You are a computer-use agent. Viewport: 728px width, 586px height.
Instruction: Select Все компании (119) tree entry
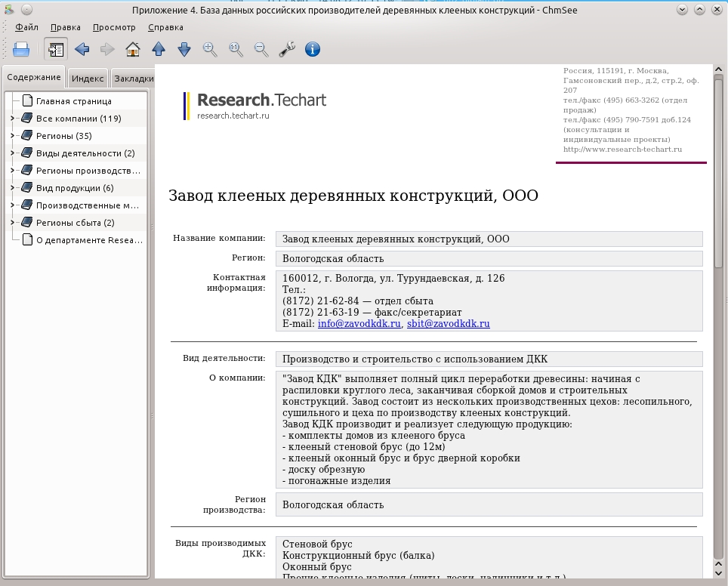(x=79, y=119)
